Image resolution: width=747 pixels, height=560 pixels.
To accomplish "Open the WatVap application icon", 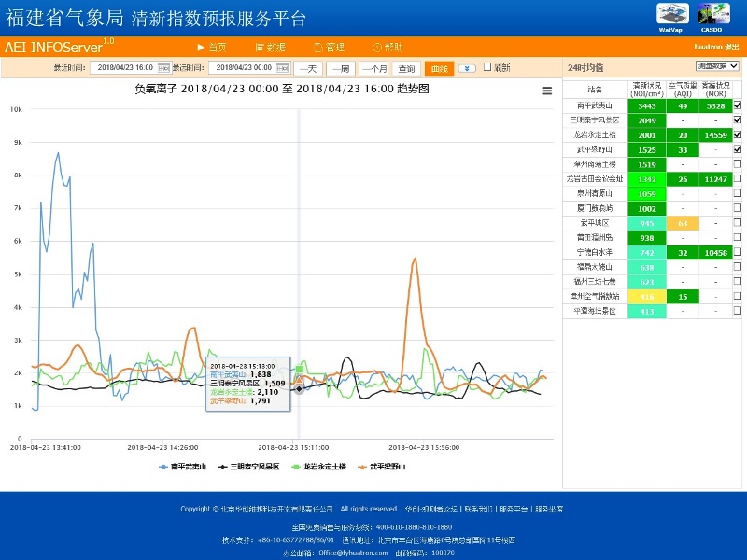I will coord(671,15).
